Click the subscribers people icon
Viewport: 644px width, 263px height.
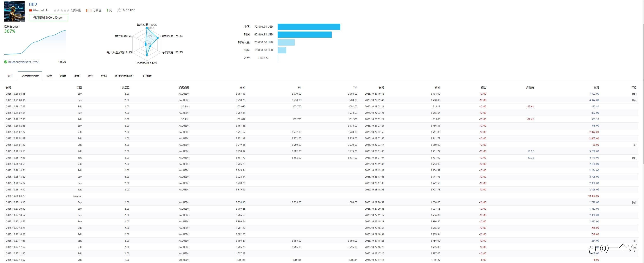pyautogui.click(x=119, y=11)
